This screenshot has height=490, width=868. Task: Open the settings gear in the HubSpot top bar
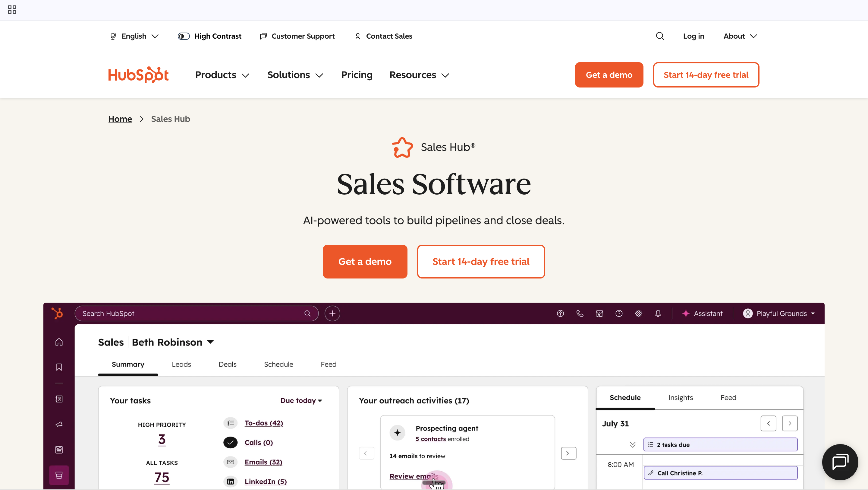(638, 313)
